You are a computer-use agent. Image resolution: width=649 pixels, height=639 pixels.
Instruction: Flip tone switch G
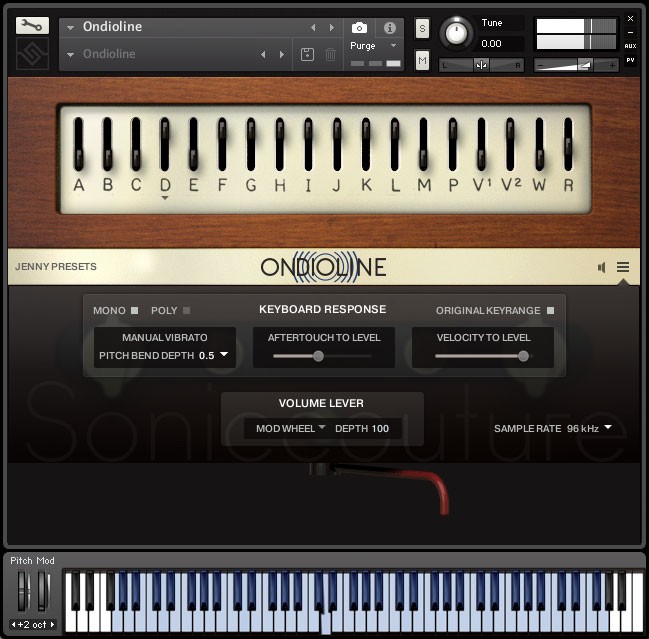point(251,144)
